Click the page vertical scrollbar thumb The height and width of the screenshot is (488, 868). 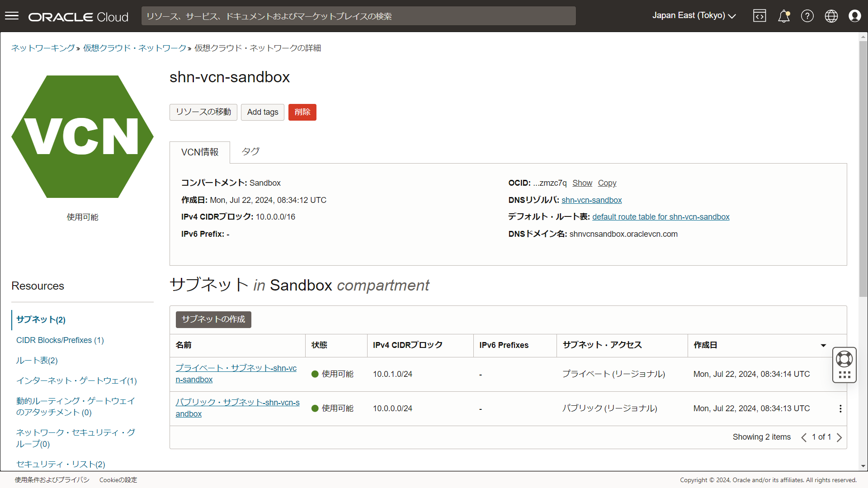click(x=863, y=169)
